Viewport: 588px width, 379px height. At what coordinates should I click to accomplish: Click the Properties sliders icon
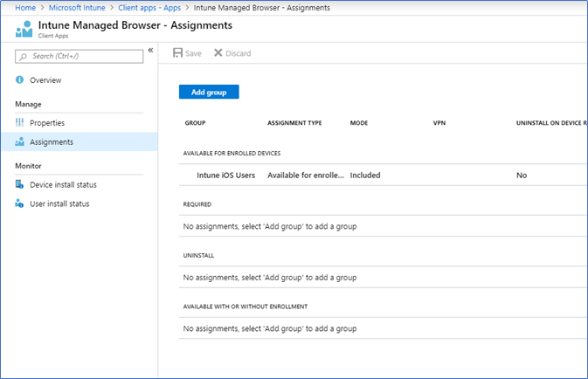point(19,122)
